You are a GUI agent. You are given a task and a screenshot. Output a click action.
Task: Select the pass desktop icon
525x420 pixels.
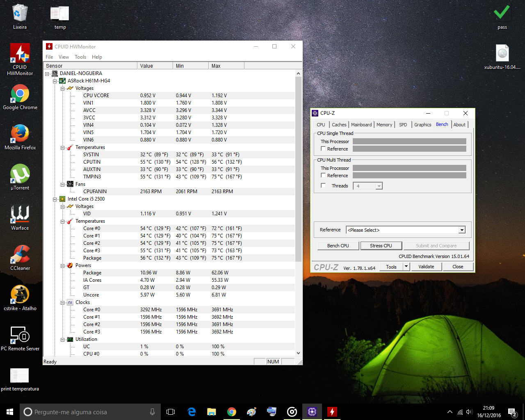[x=502, y=17]
